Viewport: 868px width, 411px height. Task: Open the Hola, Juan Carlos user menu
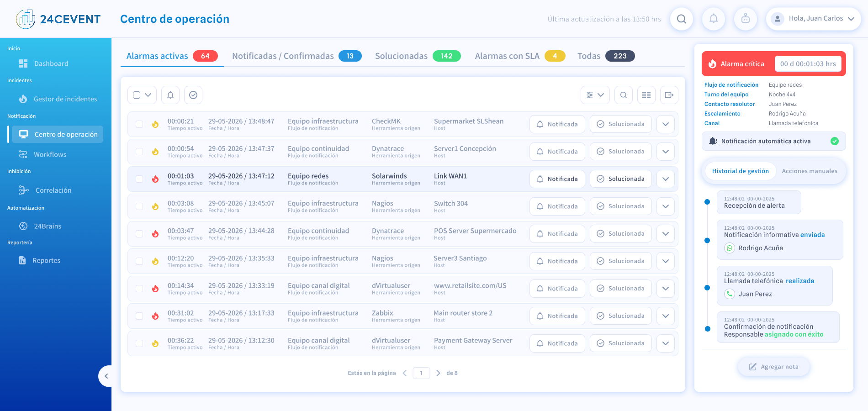coord(814,19)
